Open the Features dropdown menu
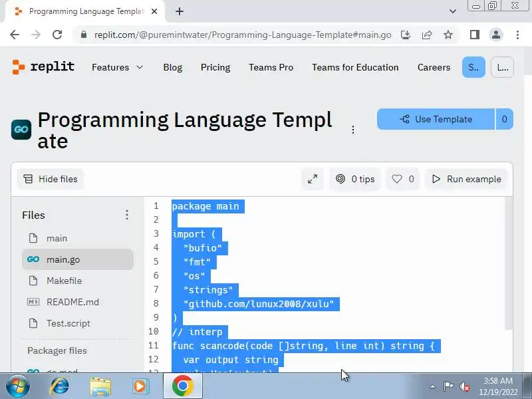The width and height of the screenshot is (532, 399). (x=118, y=67)
